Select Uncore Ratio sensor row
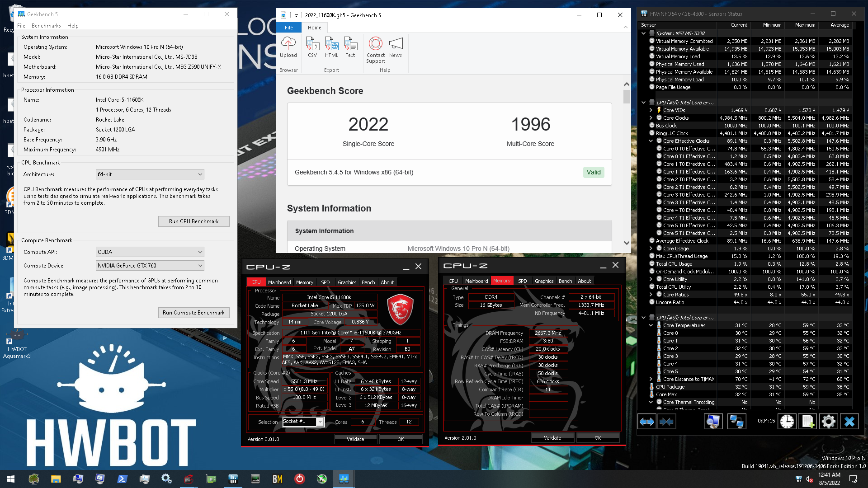The height and width of the screenshot is (488, 868). 750,302
